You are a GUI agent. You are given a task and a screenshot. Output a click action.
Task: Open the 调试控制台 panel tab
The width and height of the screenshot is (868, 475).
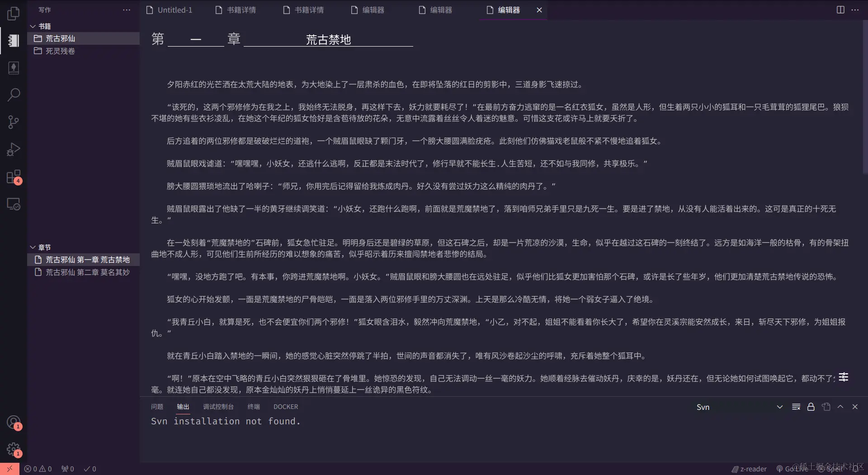(218, 407)
